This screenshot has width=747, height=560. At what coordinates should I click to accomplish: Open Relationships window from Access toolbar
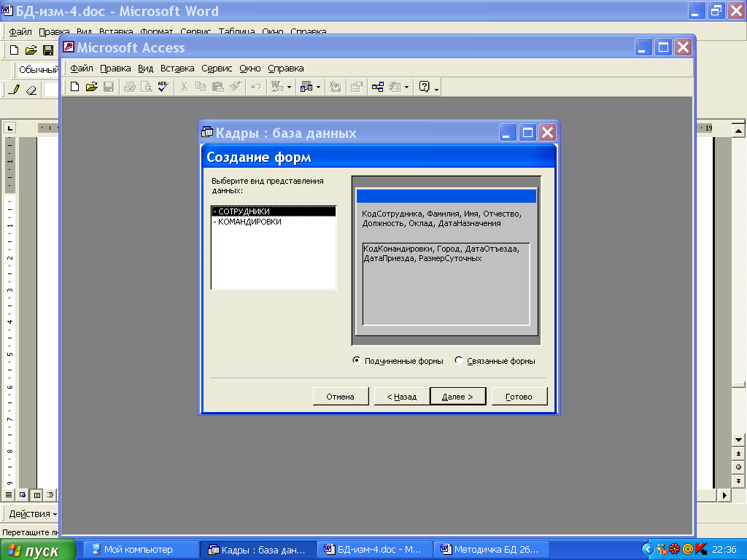coord(378,87)
